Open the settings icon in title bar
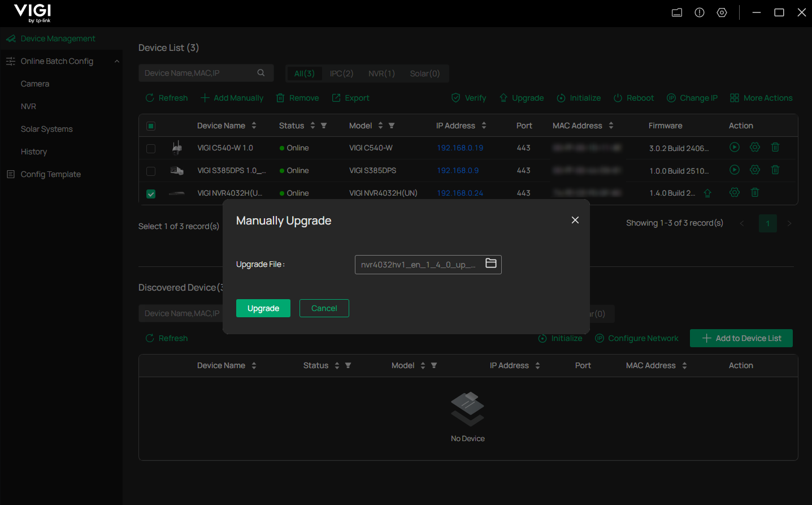Viewport: 812px width, 505px height. point(722,12)
